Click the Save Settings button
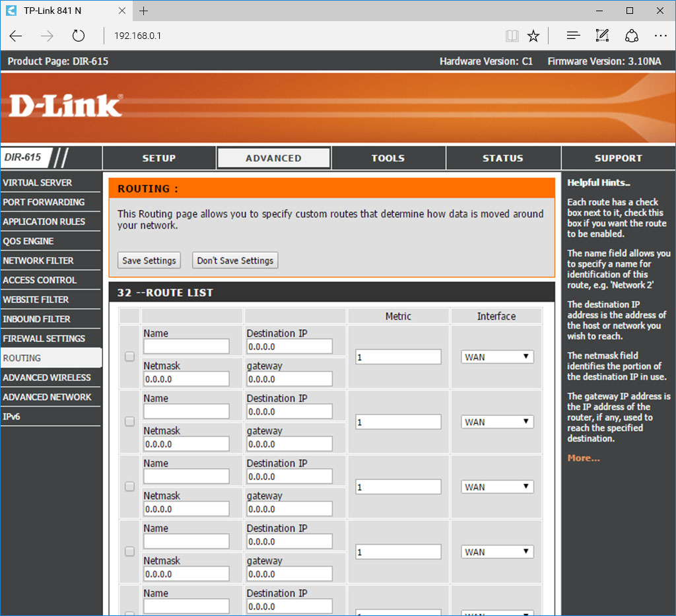Viewport: 676px width, 616px height. [149, 260]
